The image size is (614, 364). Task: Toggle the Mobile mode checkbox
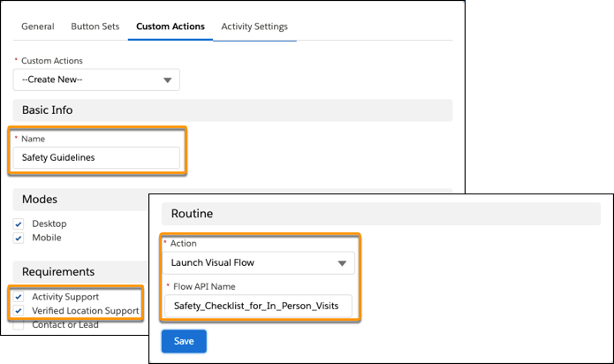click(19, 238)
